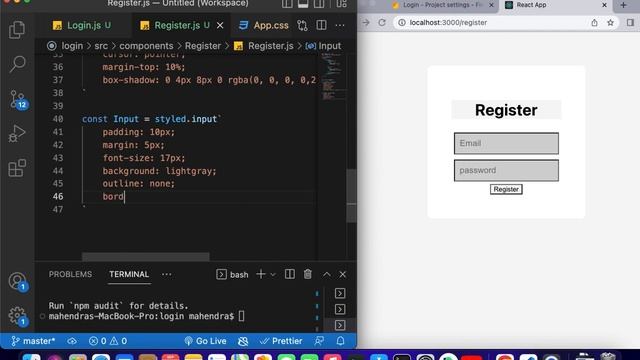Toggle the crossed-out icon after Go Live
The width and height of the screenshot is (640, 360).
tap(243, 341)
